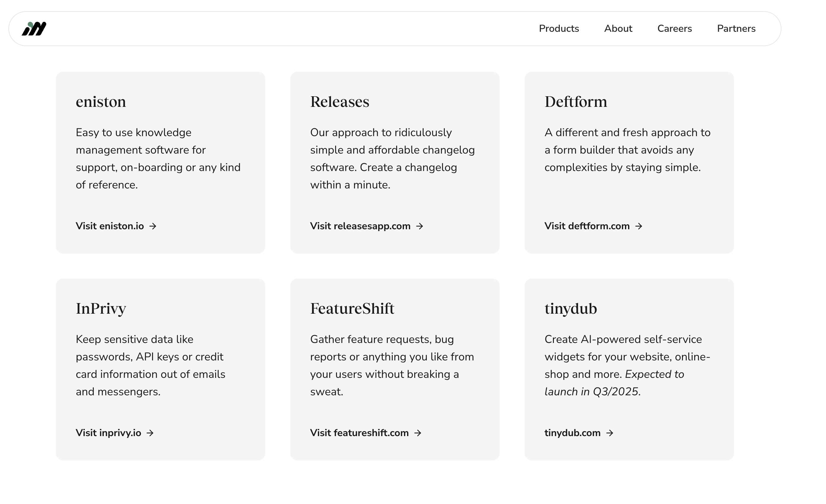
Task: Click the 'Keep sensitive data like passwords' description
Action: pyautogui.click(x=151, y=365)
